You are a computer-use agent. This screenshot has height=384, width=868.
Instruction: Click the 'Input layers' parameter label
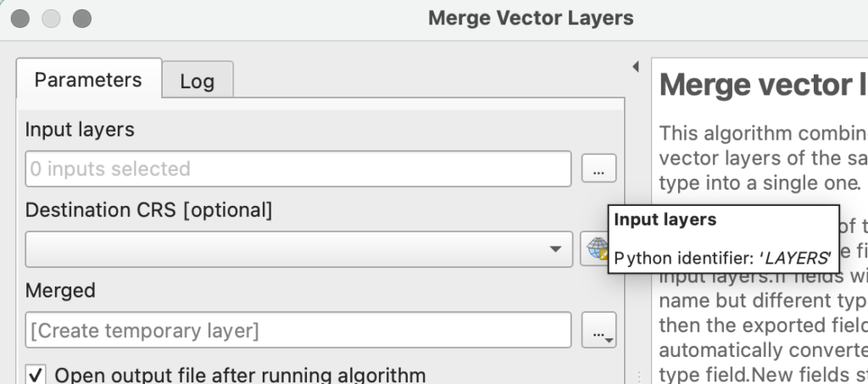tap(80, 130)
